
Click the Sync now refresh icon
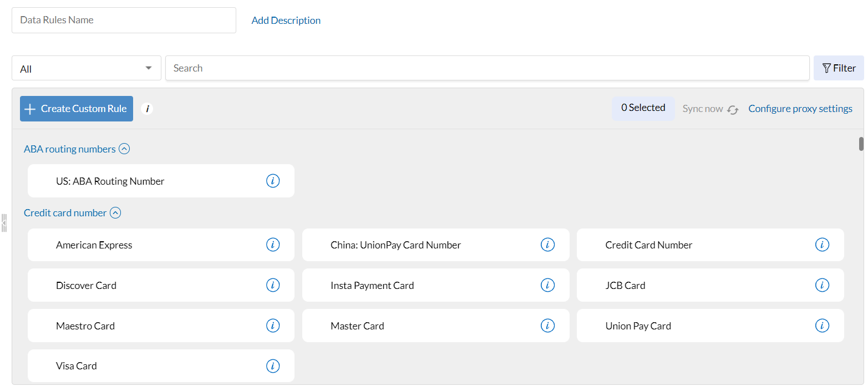click(x=733, y=109)
